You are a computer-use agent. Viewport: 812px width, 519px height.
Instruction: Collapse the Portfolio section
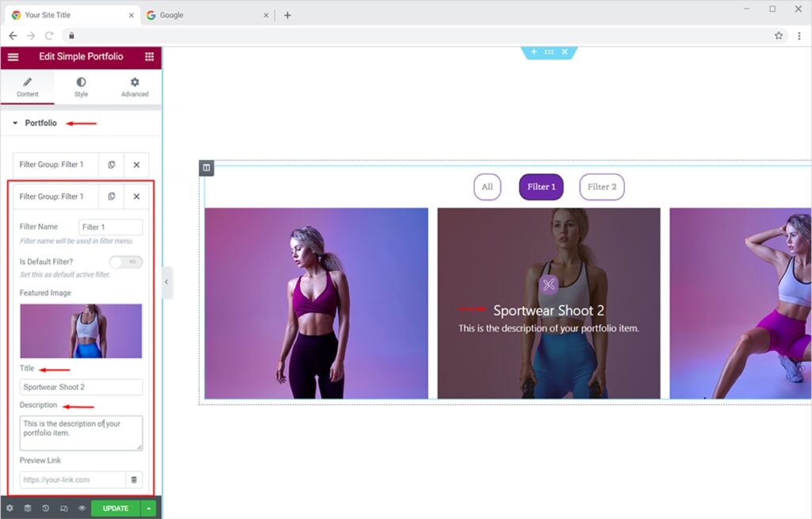click(x=15, y=124)
